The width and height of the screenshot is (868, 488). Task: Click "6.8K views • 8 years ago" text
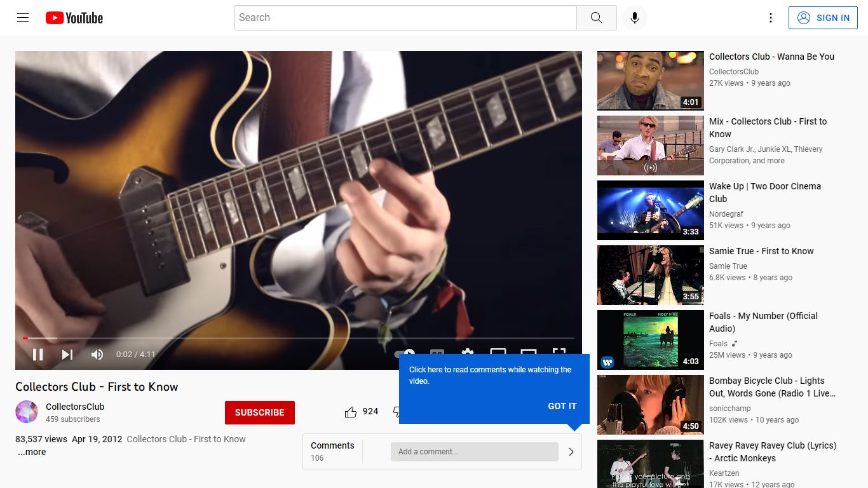tap(750, 278)
